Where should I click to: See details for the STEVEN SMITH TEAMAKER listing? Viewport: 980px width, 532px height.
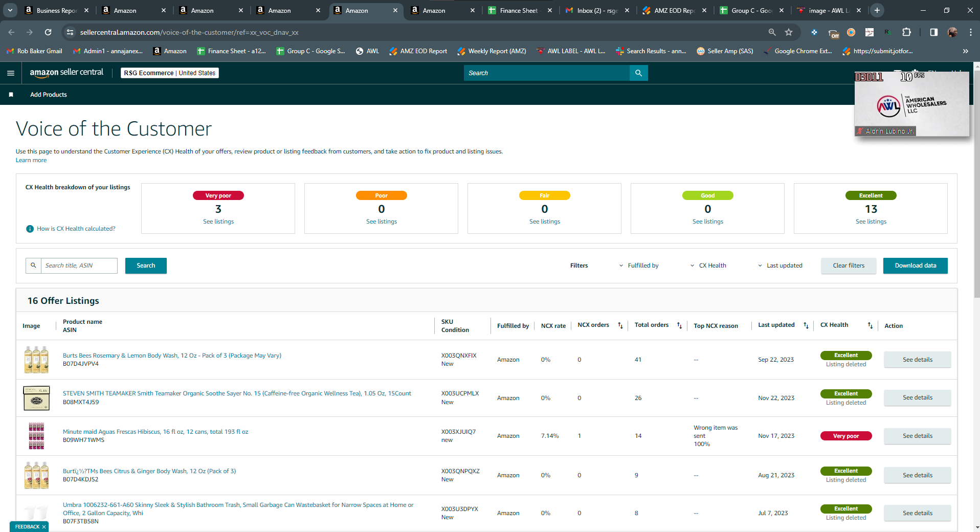point(918,397)
